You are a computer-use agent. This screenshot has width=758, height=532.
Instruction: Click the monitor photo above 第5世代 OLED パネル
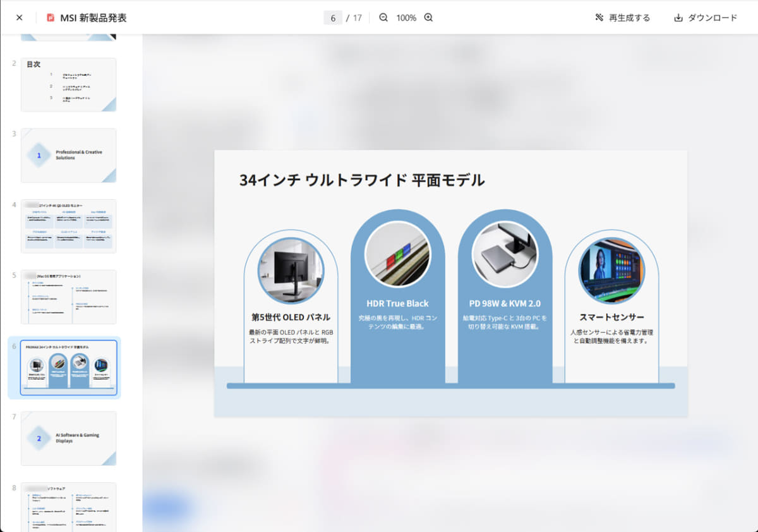tap(291, 270)
